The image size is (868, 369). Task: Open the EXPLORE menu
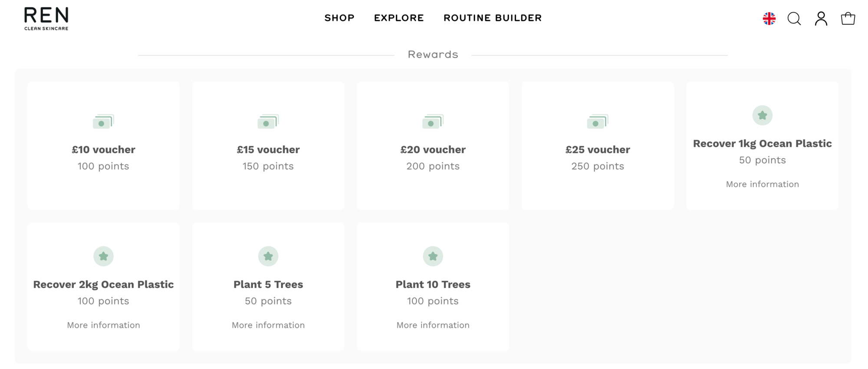pos(399,18)
